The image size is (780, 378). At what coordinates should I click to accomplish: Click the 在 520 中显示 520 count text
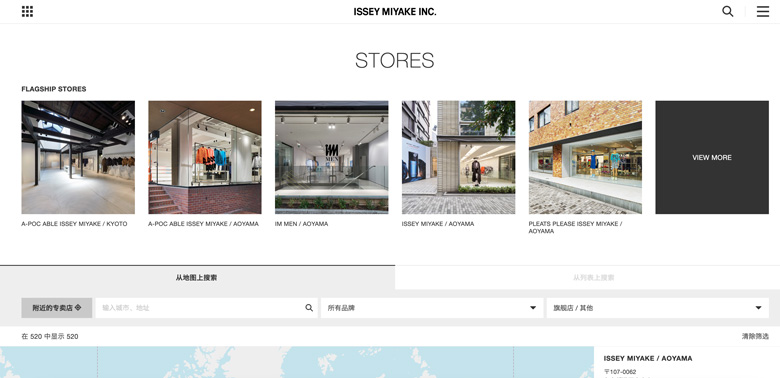50,336
